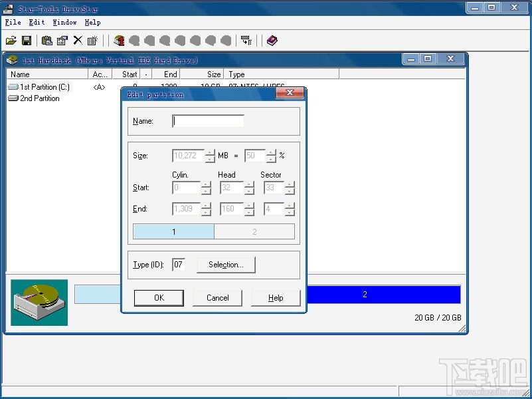This screenshot has height=399, width=532.
Task: Select segment 1 in dialog partition bar
Action: [174, 231]
